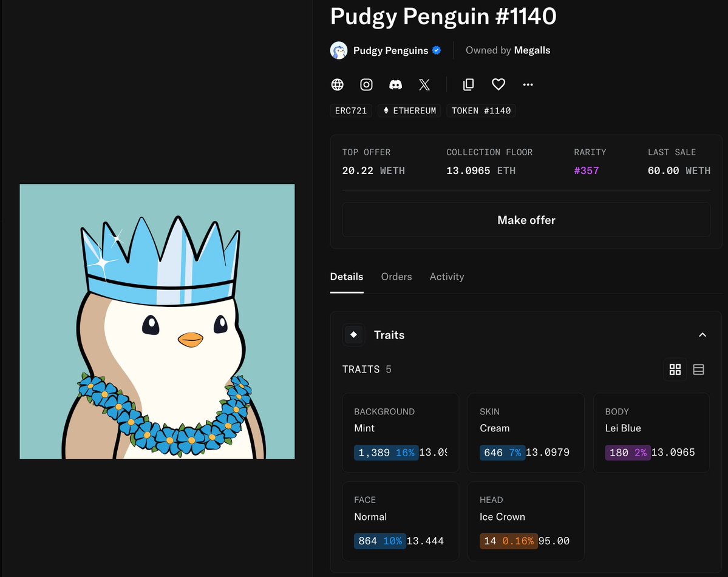Screen dimensions: 728x577
Task: Collapse the Traits section chevron
Action: (702, 335)
